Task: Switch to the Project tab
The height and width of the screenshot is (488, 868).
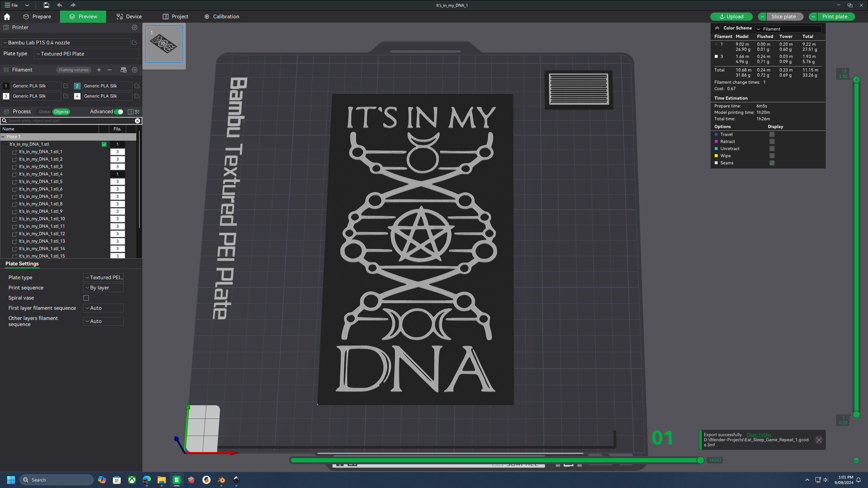Action: pos(175,17)
